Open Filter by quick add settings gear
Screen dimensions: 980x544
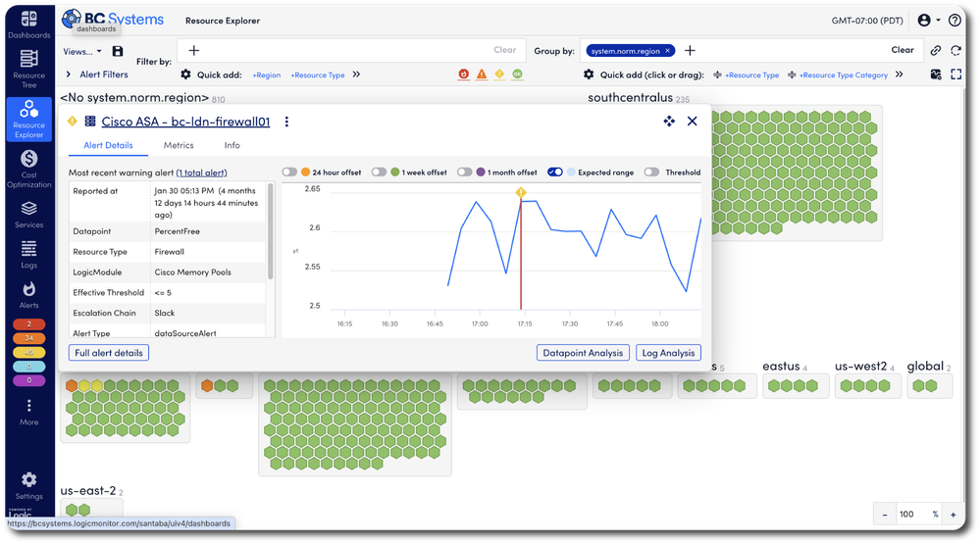(x=185, y=74)
